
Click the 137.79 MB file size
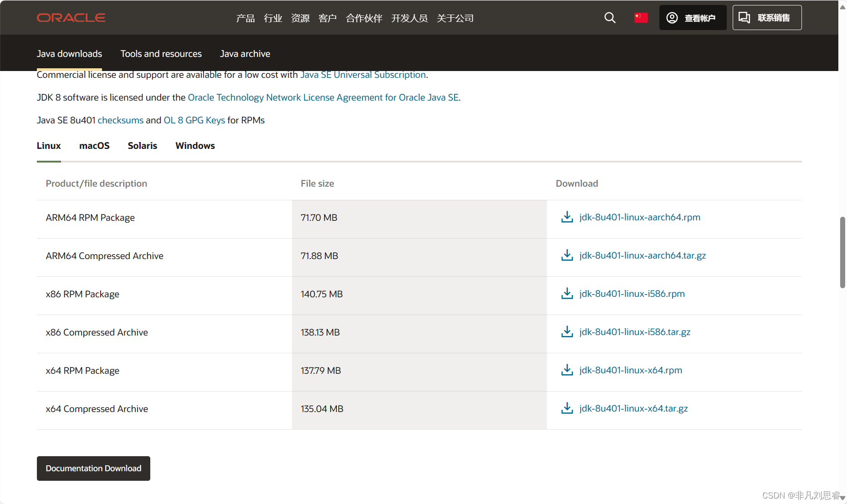pyautogui.click(x=321, y=371)
